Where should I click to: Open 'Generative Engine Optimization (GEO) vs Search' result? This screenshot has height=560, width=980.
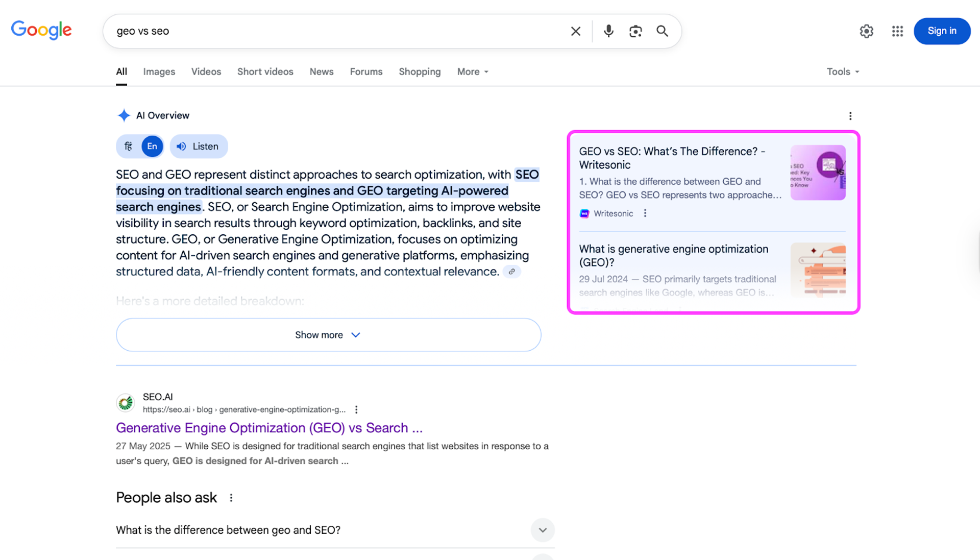pyautogui.click(x=269, y=428)
